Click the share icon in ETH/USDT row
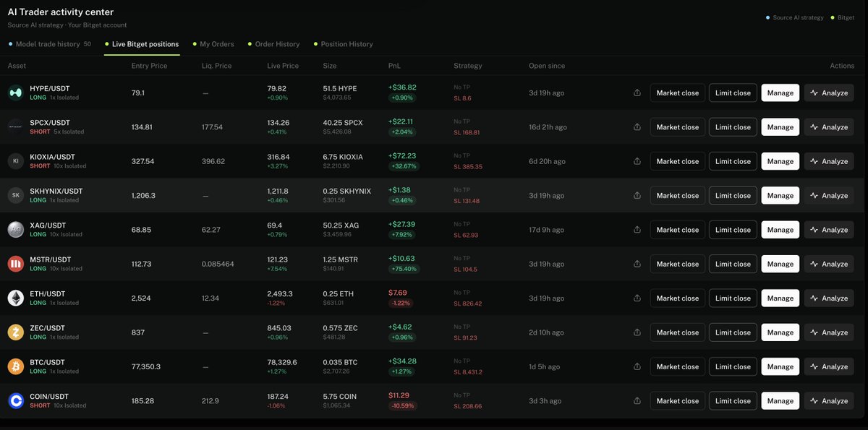868x430 pixels. 637,298
